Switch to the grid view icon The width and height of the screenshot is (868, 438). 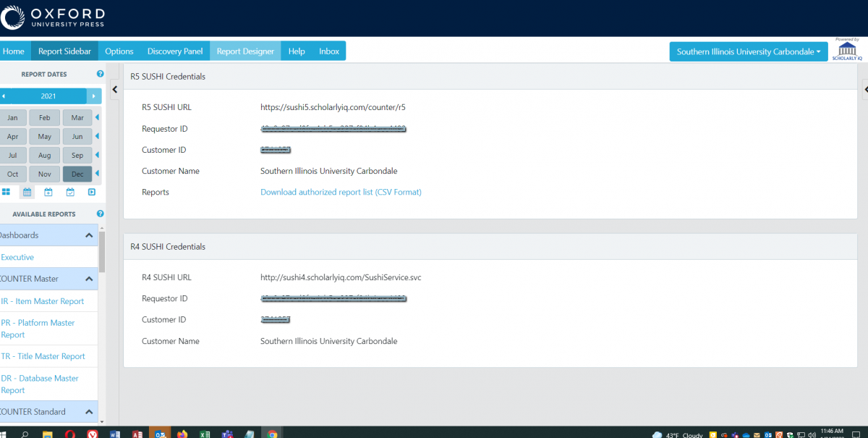tap(6, 192)
